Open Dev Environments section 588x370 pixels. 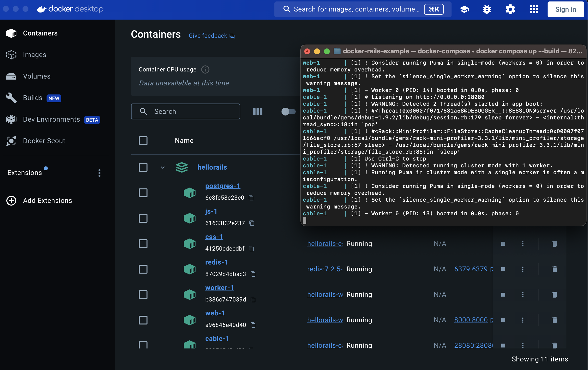(52, 119)
